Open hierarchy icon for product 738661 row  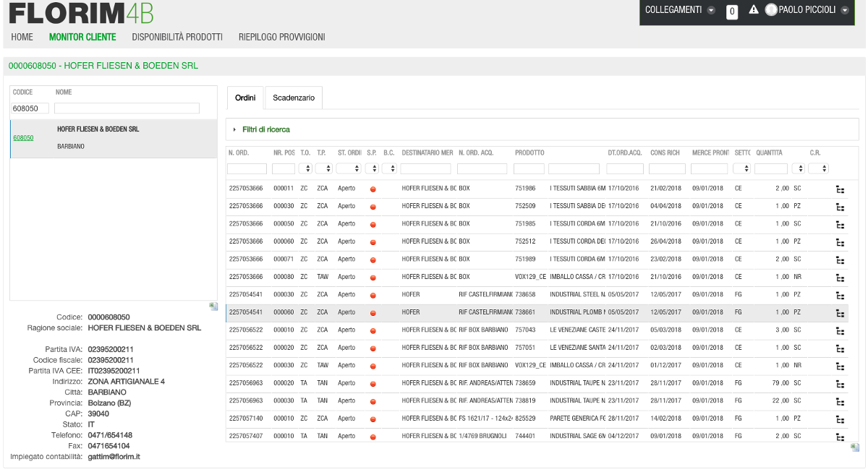[x=840, y=313]
